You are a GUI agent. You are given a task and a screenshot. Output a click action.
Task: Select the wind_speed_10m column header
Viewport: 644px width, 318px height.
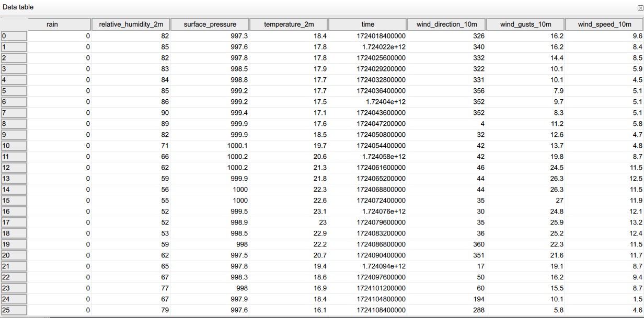(604, 23)
